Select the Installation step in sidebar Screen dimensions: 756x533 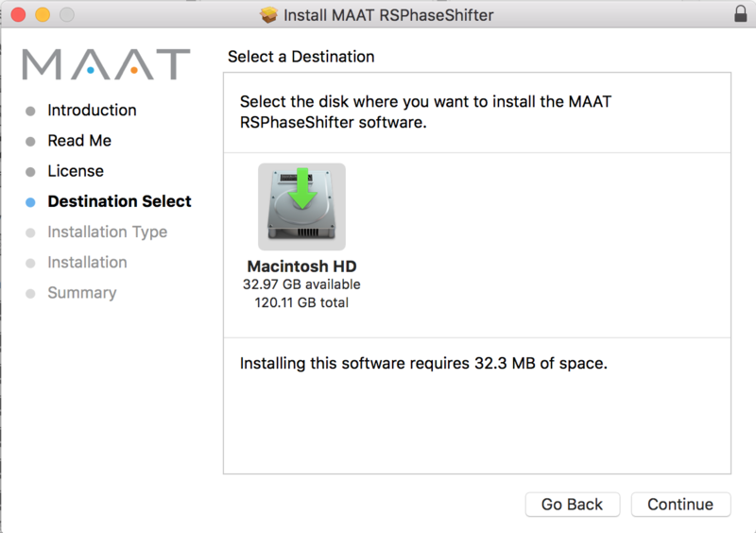[x=87, y=263]
